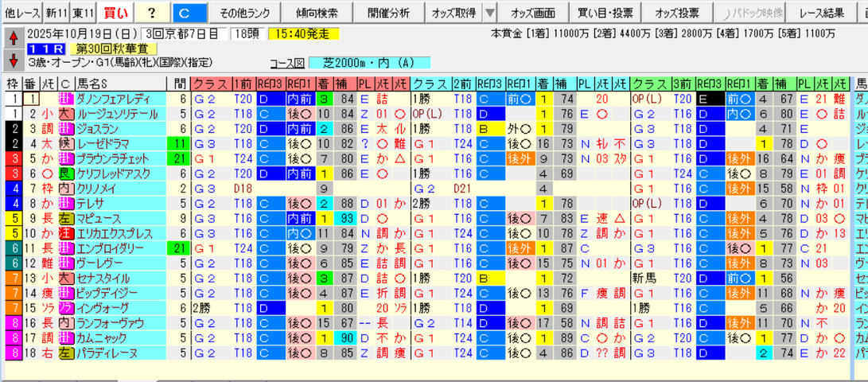Open the オッズ画面 odds screen
The height and width of the screenshot is (382, 868).
tap(532, 12)
